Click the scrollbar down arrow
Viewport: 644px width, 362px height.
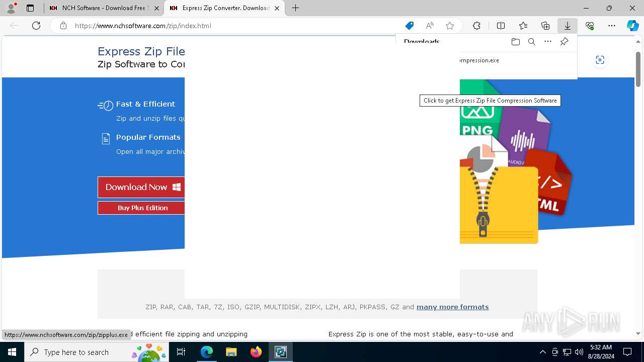(638, 333)
